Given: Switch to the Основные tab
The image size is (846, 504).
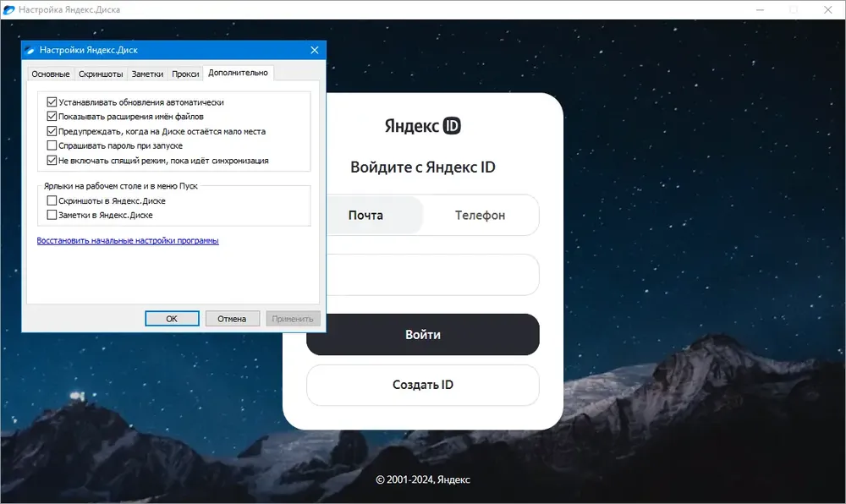Looking at the screenshot, I should pos(51,74).
